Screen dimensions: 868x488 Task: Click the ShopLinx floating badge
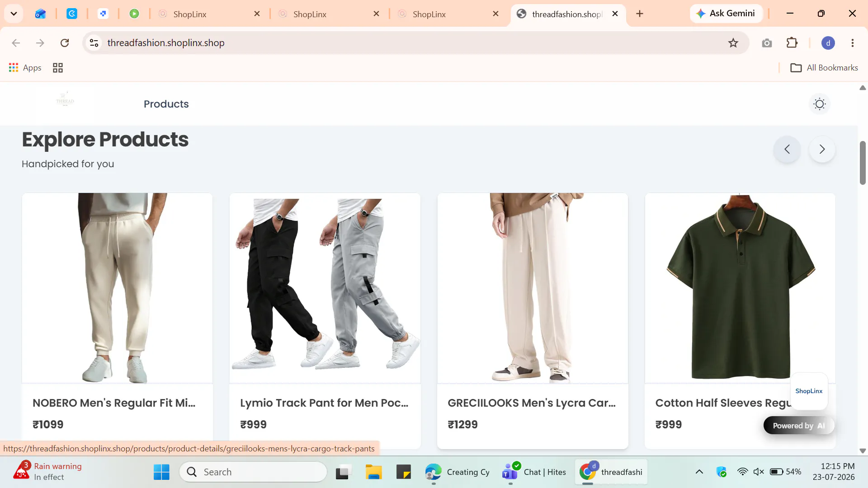pyautogui.click(x=809, y=391)
